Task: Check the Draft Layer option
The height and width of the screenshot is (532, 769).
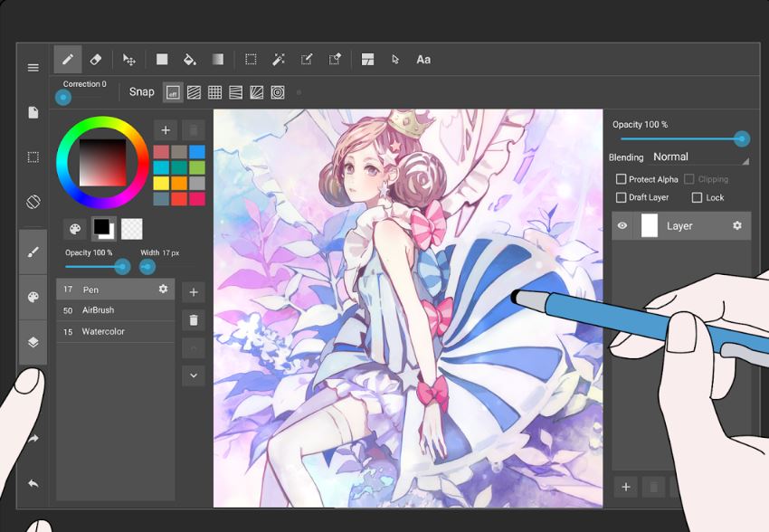Action: [622, 197]
